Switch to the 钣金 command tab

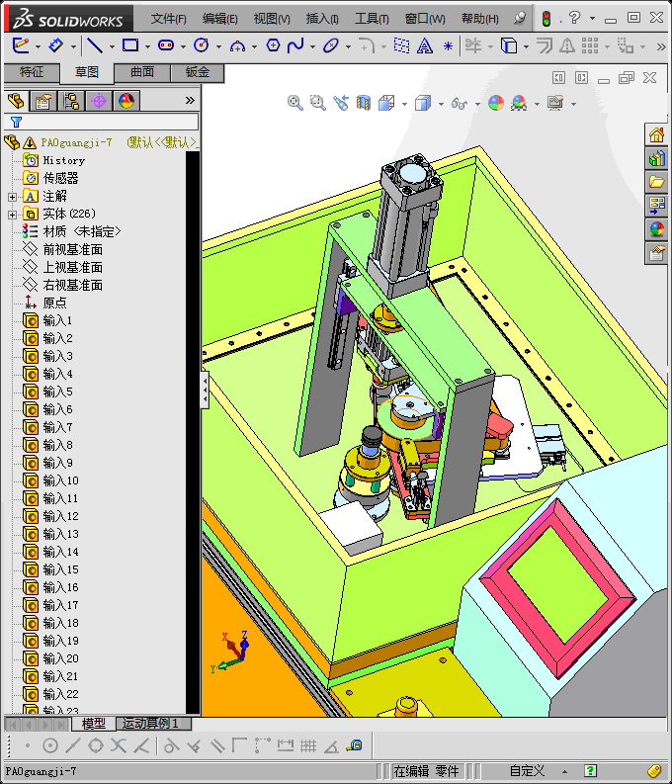click(198, 72)
